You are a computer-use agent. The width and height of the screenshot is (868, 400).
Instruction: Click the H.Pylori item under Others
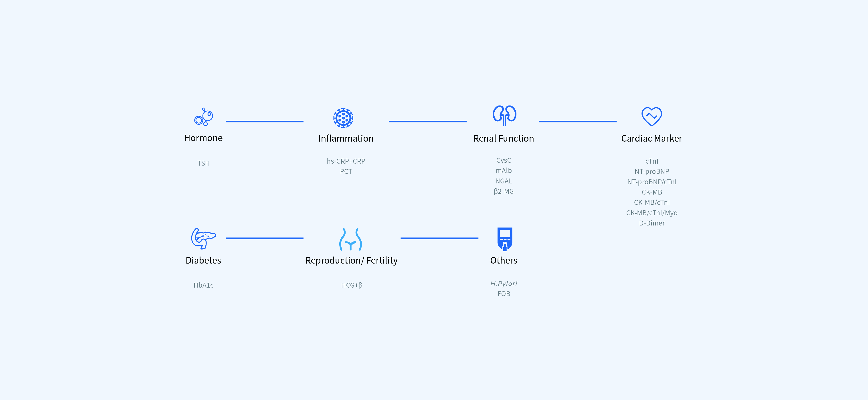click(503, 283)
